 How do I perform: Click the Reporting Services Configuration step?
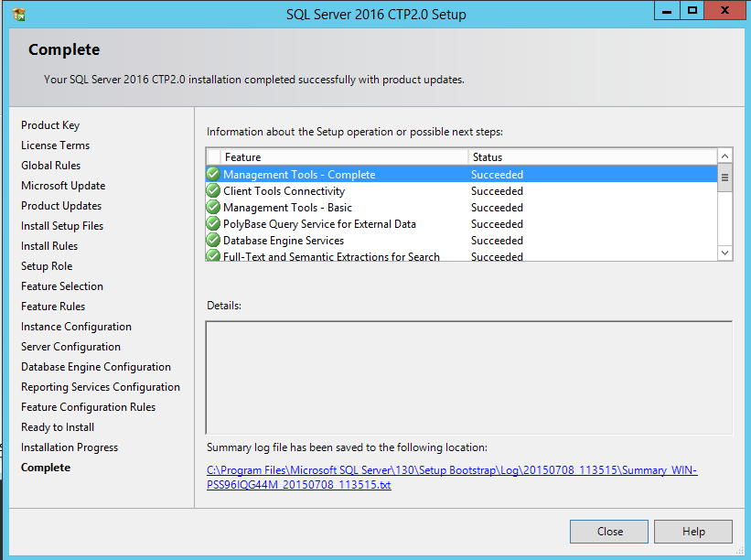tap(101, 387)
